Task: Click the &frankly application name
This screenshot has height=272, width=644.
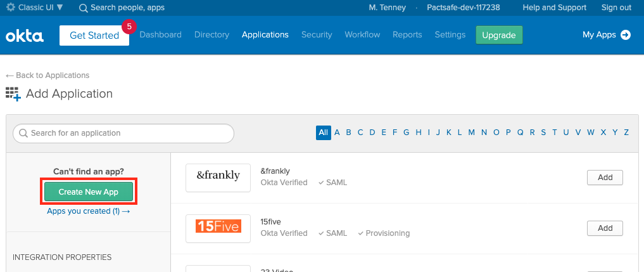Action: 275,171
